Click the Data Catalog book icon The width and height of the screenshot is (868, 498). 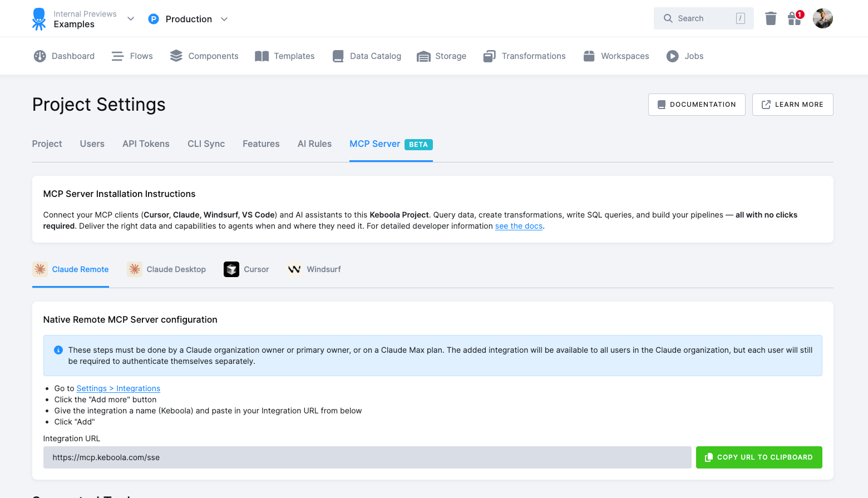pos(338,56)
